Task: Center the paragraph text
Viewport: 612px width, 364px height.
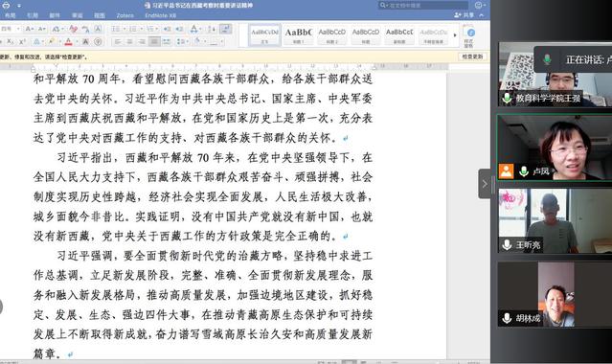Action: [130, 41]
